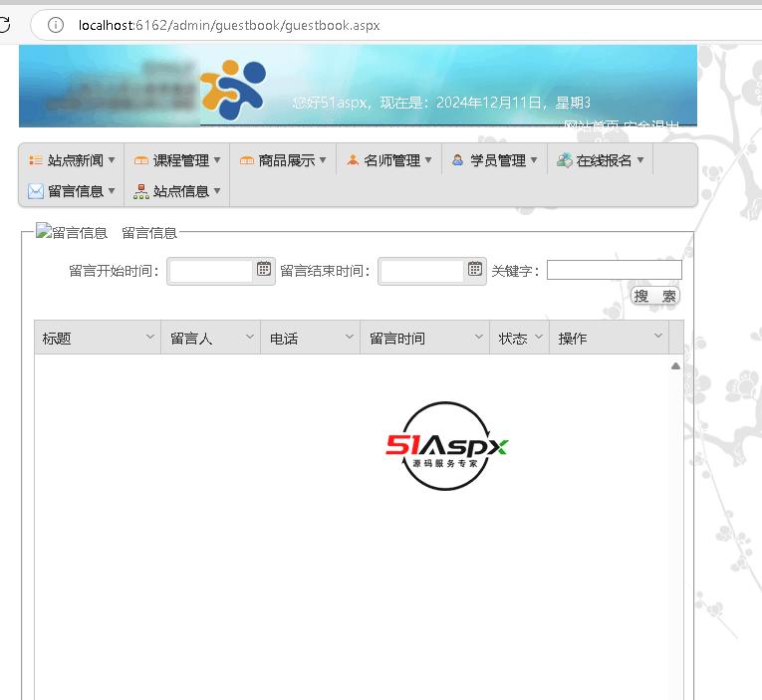
Task: Open the 留言时间 column dropdown chevron
Action: point(479,337)
